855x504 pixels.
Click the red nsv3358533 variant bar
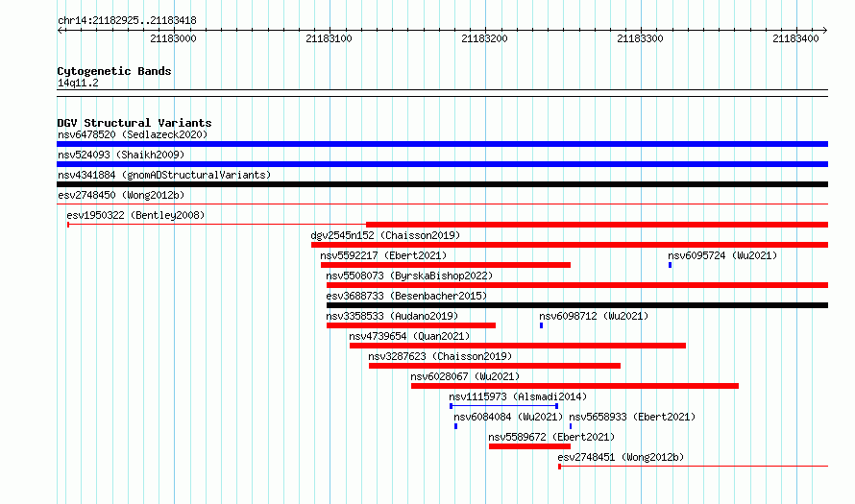click(x=411, y=325)
